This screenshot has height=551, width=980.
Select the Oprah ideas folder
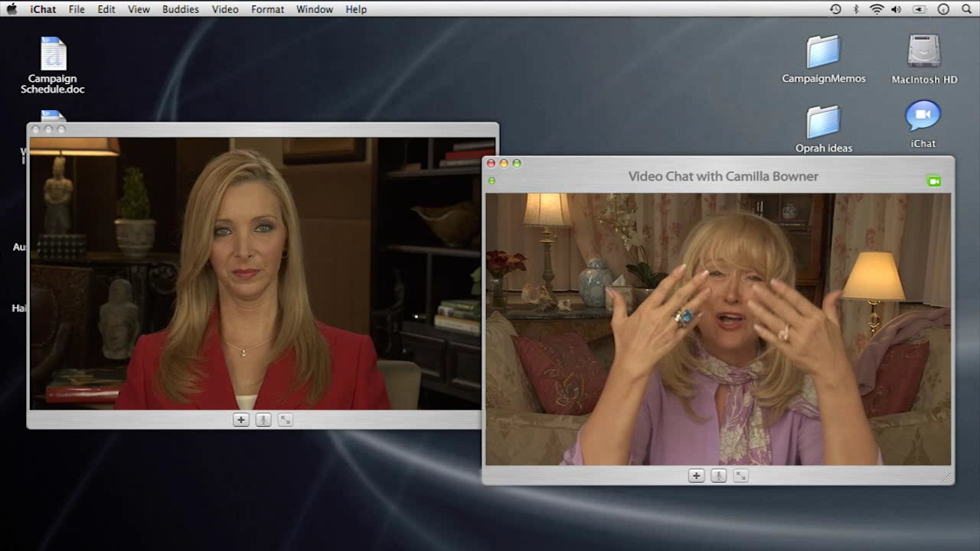point(824,122)
